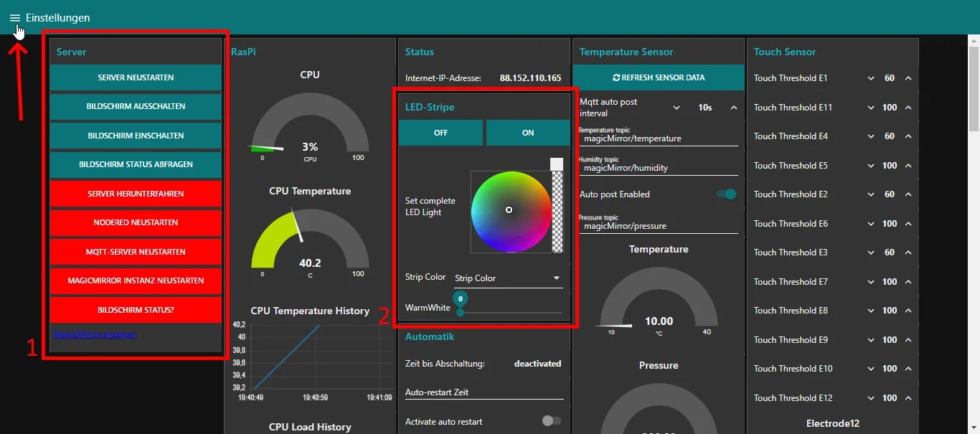This screenshot has width=980, height=434.
Task: Click Bildschirm Einschalten
Action: tap(135, 136)
